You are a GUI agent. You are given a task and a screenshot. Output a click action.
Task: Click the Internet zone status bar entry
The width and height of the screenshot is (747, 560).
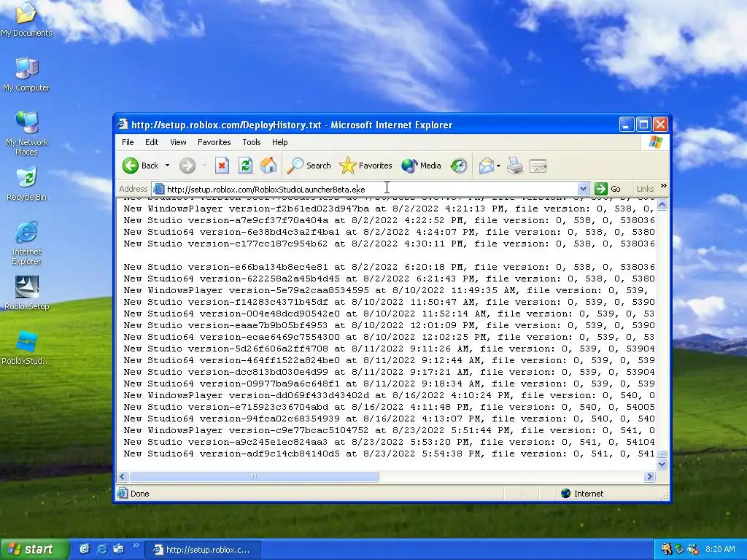pyautogui.click(x=583, y=494)
